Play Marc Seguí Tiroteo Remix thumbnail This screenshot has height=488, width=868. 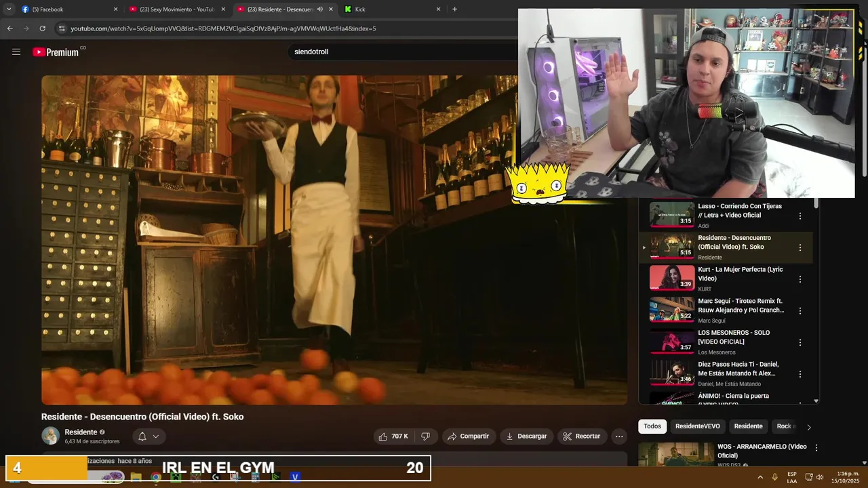(x=671, y=309)
